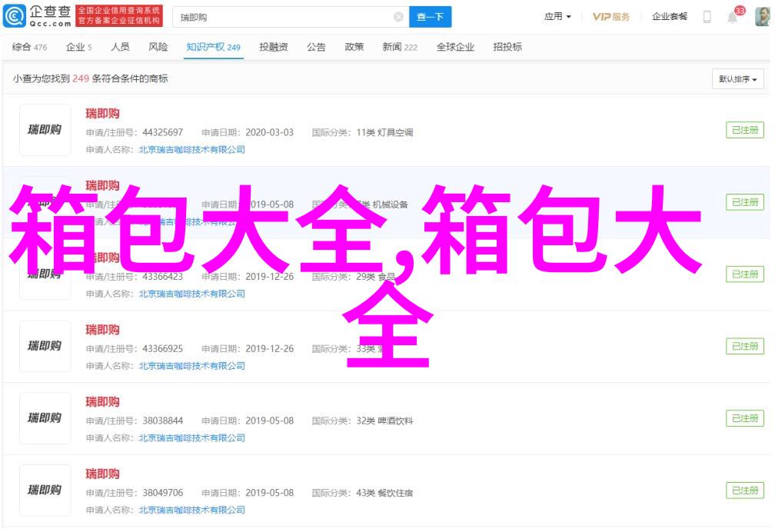Image resolution: width=775 pixels, height=532 pixels.
Task: Open applicant 北京瑞吉咖啡技术有限公司 under number 38038844
Action: pyautogui.click(x=191, y=438)
